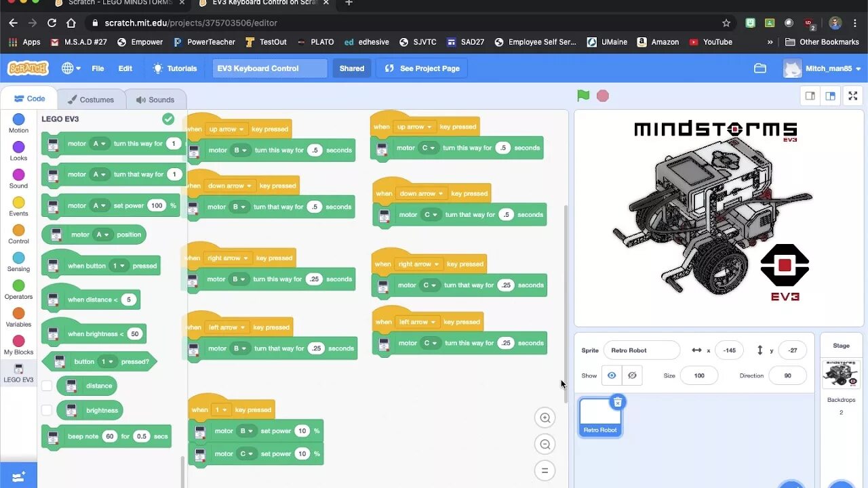
Task: Click the sprite name field Retro Robot
Action: (x=642, y=350)
